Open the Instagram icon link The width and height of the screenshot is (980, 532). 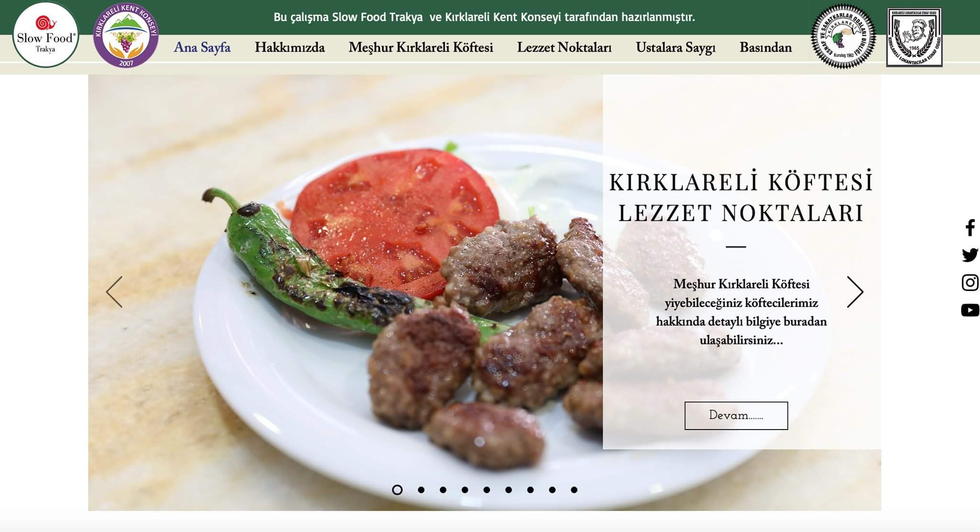point(970,283)
